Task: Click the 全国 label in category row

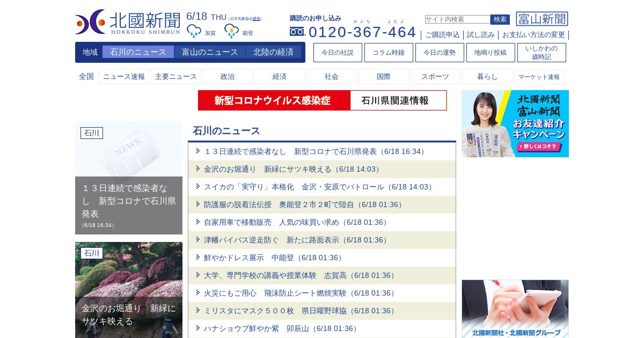Action: point(86,77)
